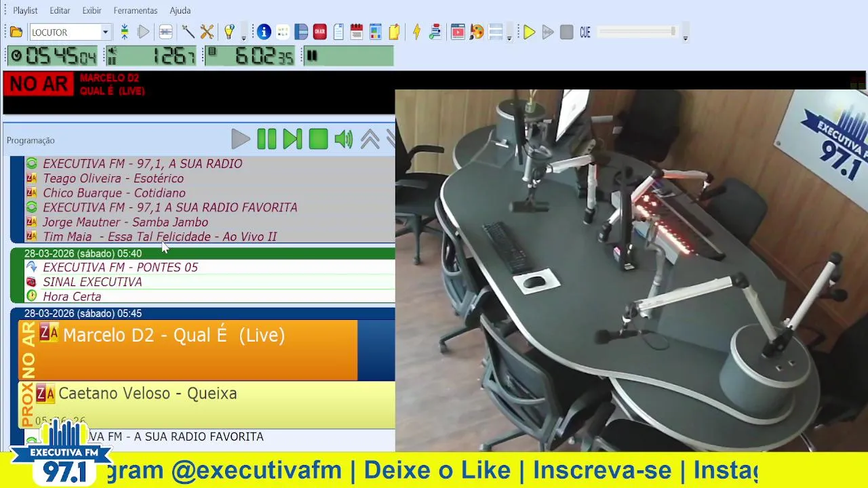Click the grey CUE stop square

click(567, 32)
